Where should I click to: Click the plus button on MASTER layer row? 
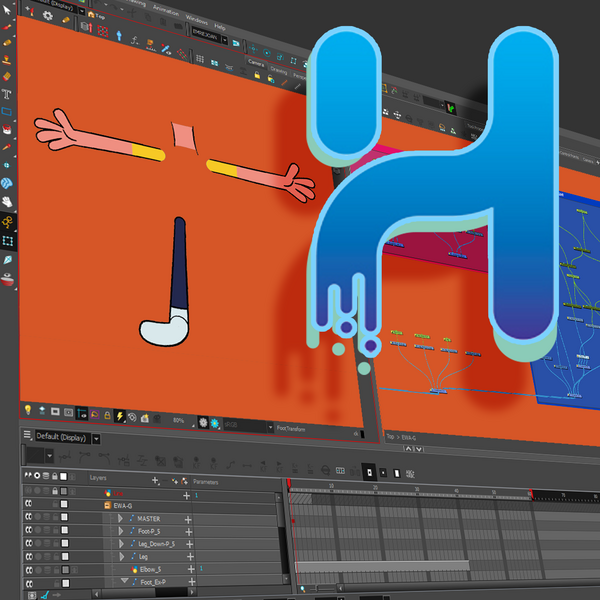188,520
